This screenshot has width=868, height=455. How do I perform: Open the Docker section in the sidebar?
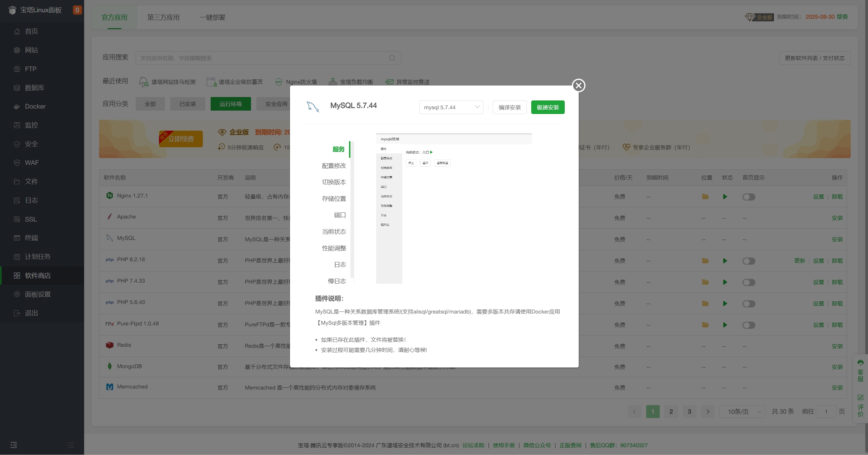point(35,106)
